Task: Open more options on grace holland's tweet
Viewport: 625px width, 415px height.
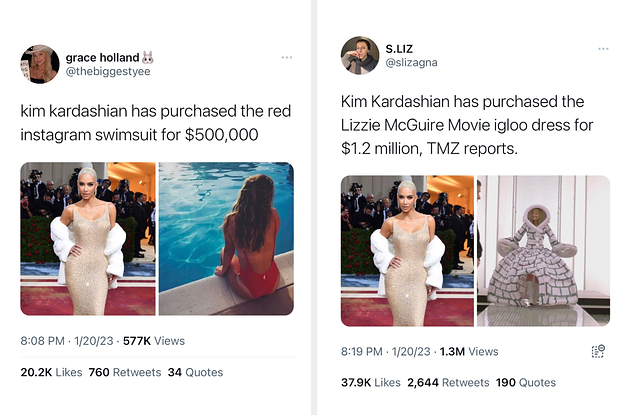Action: point(287,57)
